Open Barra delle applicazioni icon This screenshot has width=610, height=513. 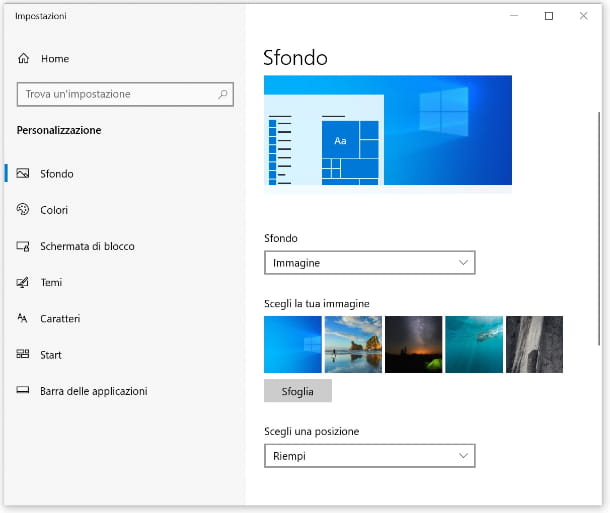23,391
